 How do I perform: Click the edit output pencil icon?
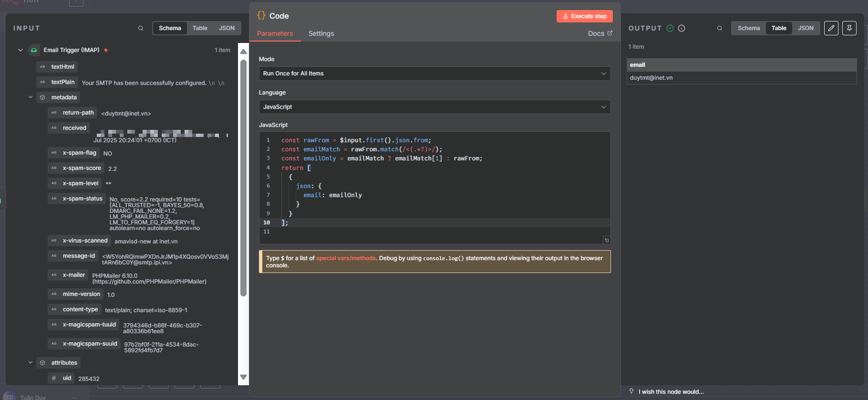coord(831,28)
